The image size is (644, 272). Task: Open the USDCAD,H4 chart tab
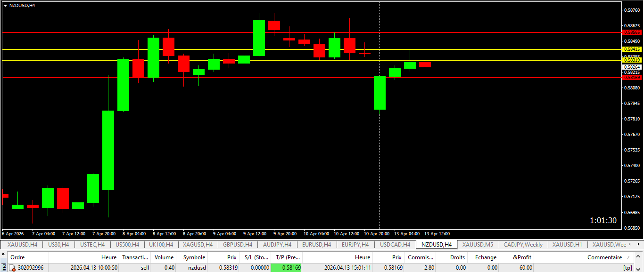(x=395, y=245)
